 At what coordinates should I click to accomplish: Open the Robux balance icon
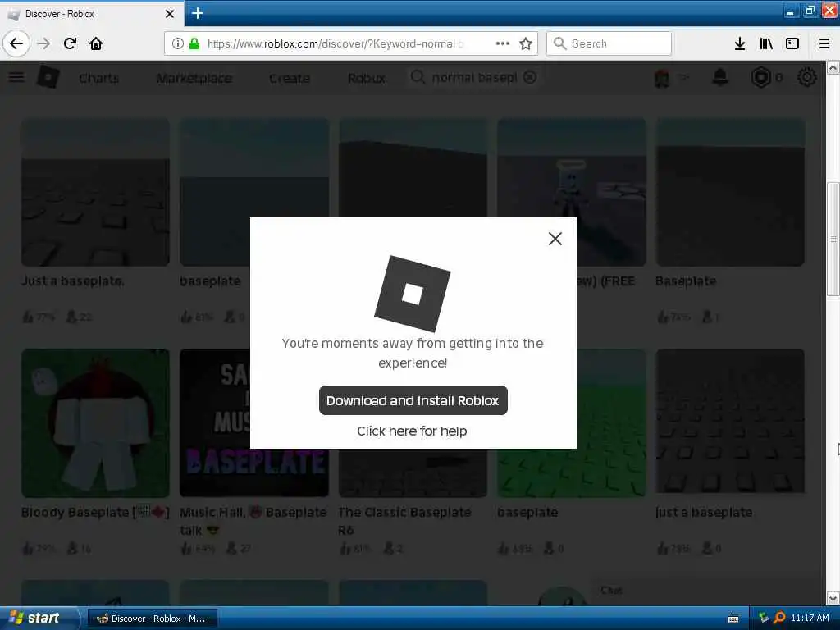[x=760, y=78]
